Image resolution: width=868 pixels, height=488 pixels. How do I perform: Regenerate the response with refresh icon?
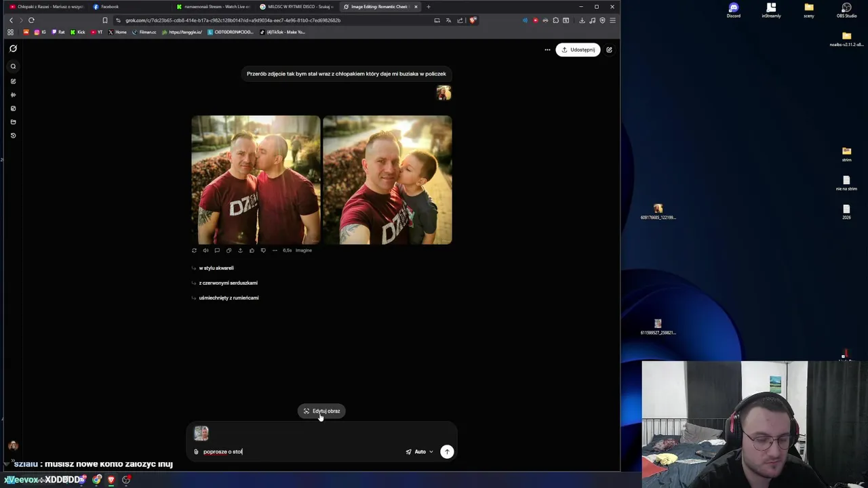[194, 251]
